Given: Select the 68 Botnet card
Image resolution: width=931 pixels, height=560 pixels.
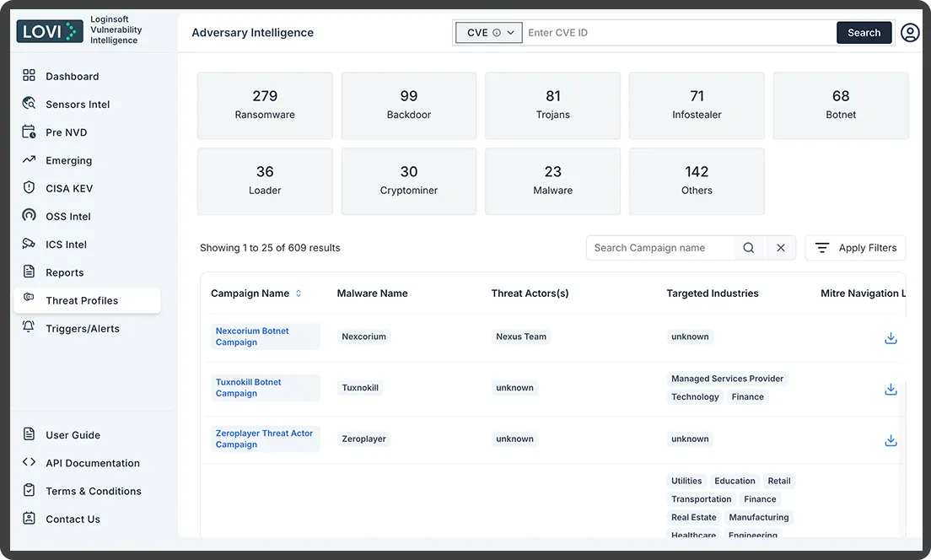Looking at the screenshot, I should (x=841, y=105).
